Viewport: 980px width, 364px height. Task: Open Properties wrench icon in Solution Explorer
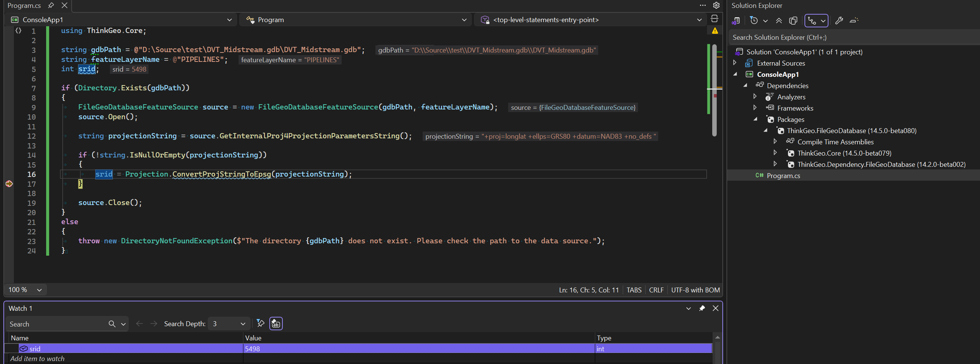(839, 21)
